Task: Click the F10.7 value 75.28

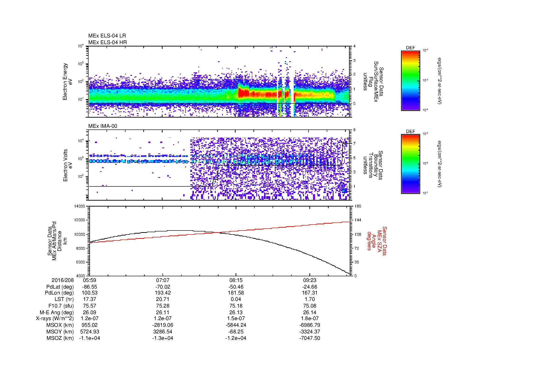Action: (x=163, y=306)
